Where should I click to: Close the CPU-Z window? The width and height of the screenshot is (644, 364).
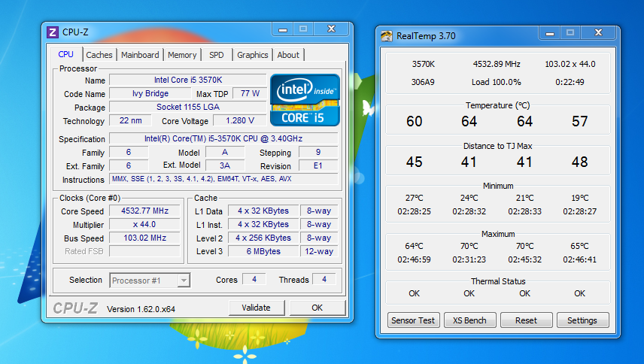(332, 29)
